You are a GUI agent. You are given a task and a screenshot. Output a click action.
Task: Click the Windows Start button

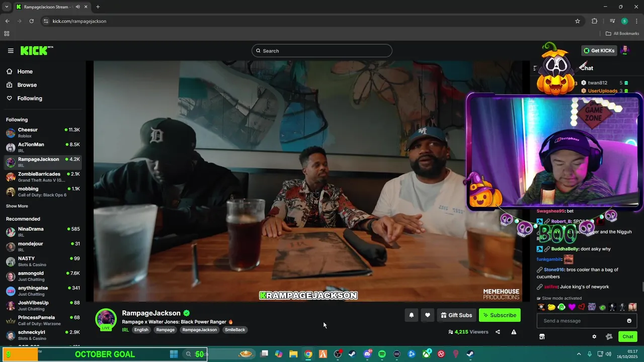click(x=174, y=354)
